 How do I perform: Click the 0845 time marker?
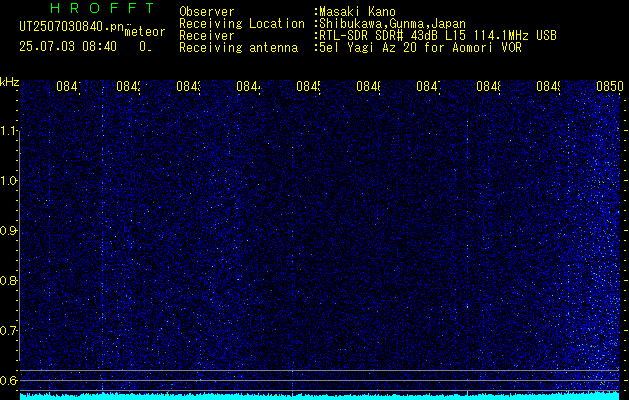(308, 86)
